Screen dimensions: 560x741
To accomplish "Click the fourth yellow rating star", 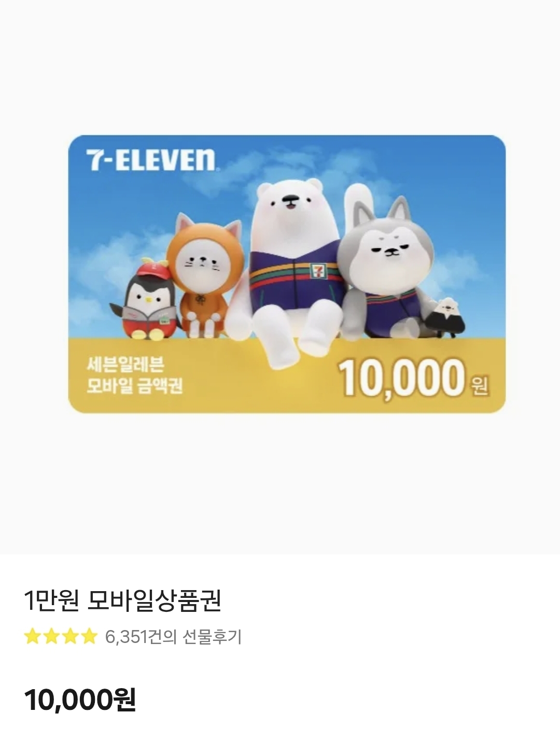I will [x=89, y=636].
